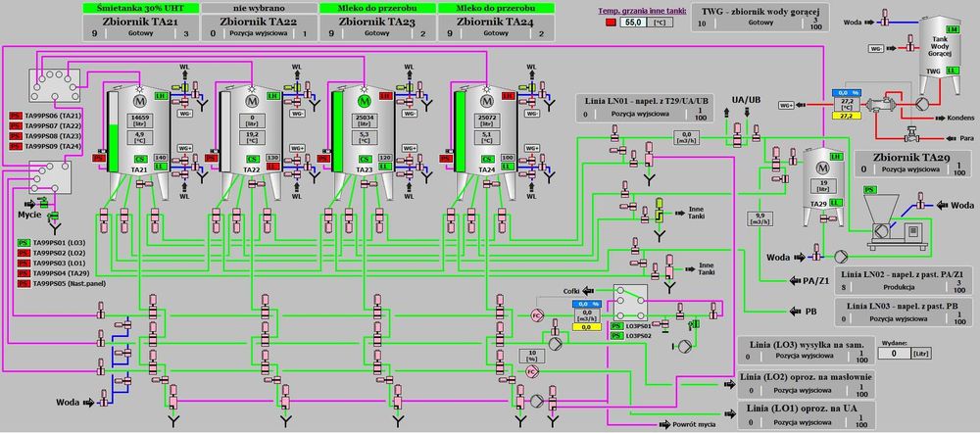980x433 pixels.
Task: Select the TA21 agitator motor symbol
Action: (x=138, y=101)
